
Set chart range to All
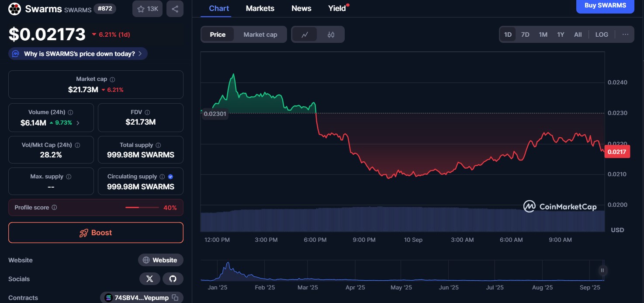click(x=578, y=35)
